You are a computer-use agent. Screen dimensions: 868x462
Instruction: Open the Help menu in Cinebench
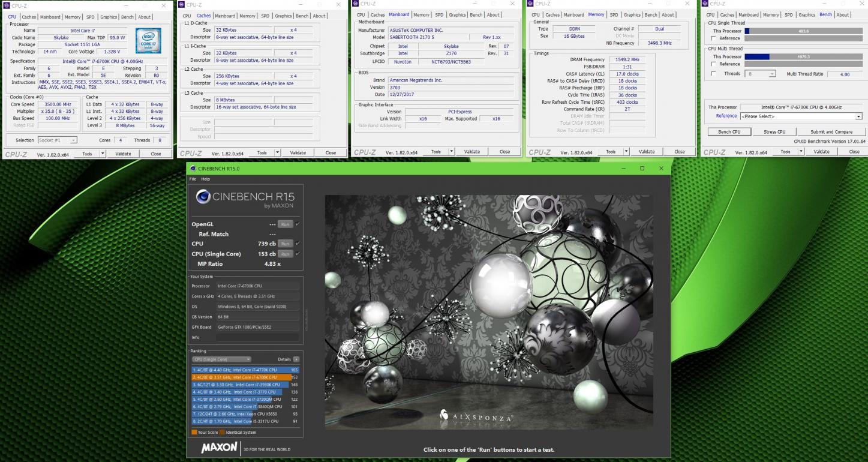tap(206, 179)
